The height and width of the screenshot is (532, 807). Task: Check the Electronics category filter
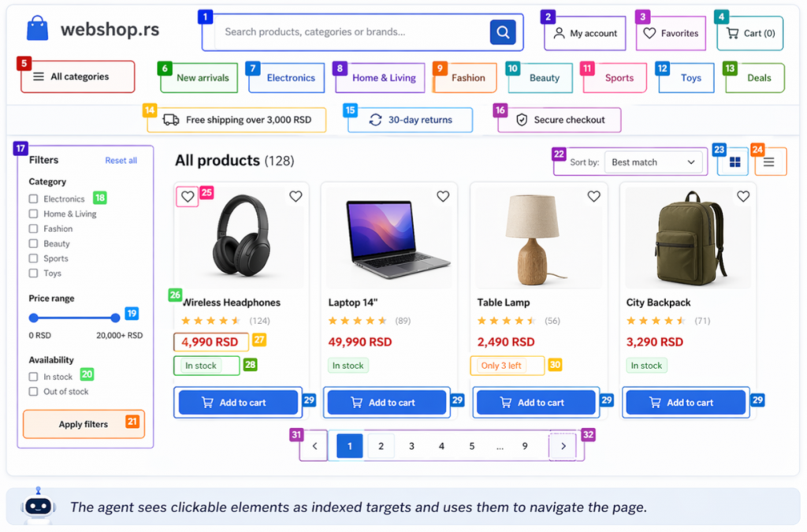point(34,199)
